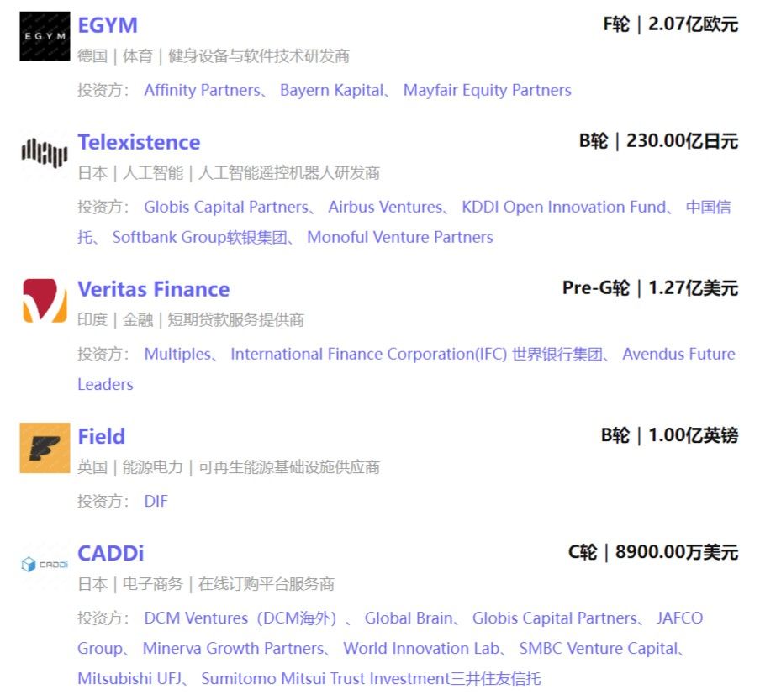Screen dimensions: 760x700
Task: Open investor Bayern Kapital
Action: pyautogui.click(x=332, y=90)
